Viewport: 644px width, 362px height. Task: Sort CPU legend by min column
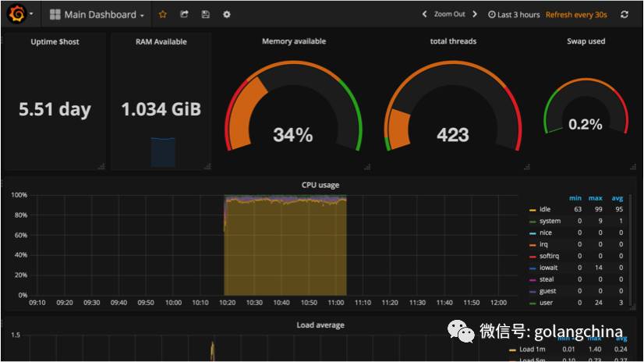click(575, 198)
